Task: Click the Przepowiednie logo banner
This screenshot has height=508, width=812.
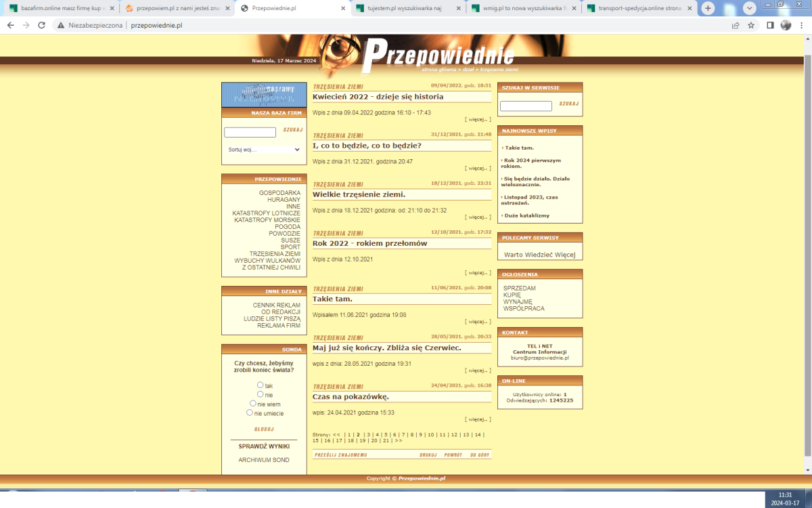Action: (437, 55)
